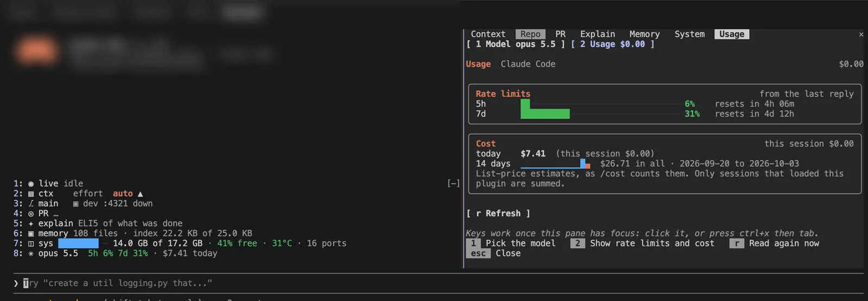
Task: Click the blue sys memory usage bar
Action: 78,243
